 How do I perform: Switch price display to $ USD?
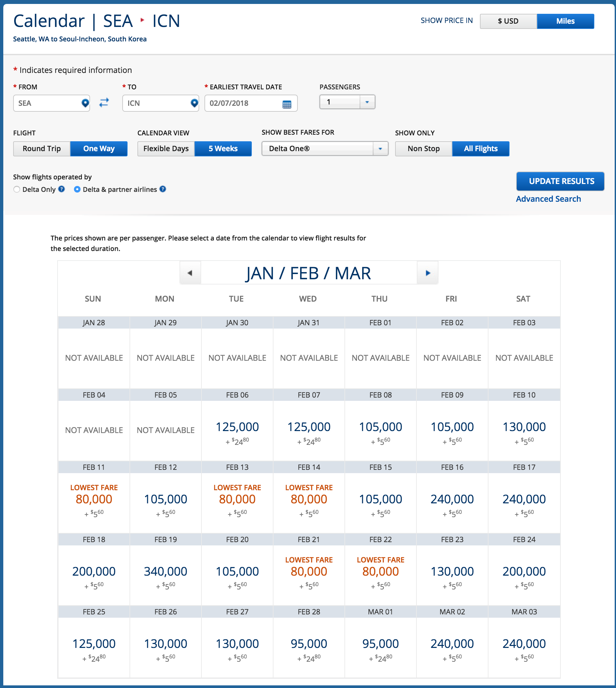[x=508, y=21]
